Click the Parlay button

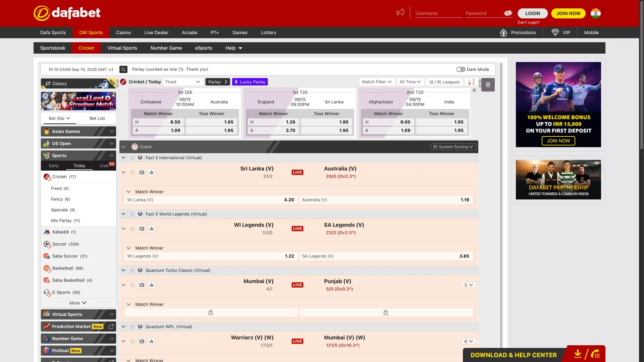click(x=217, y=82)
